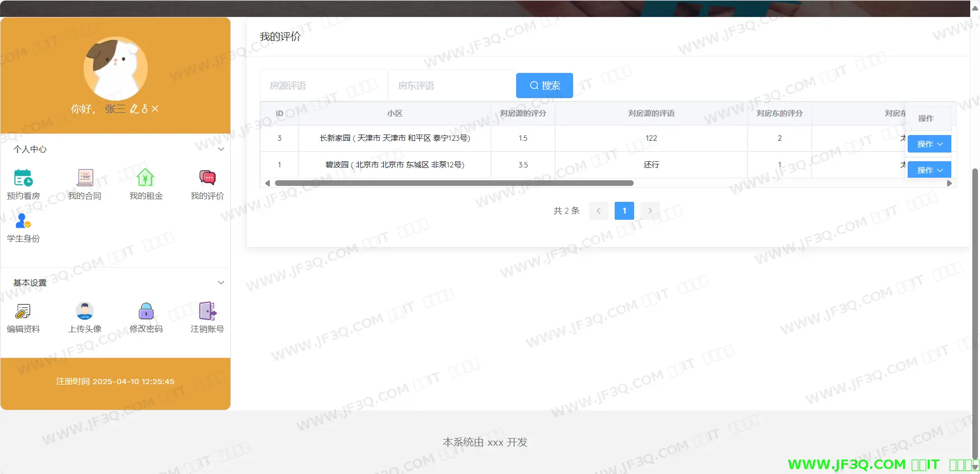
Task: Select 我的评价 menu item in sidebar
Action: [x=207, y=184]
